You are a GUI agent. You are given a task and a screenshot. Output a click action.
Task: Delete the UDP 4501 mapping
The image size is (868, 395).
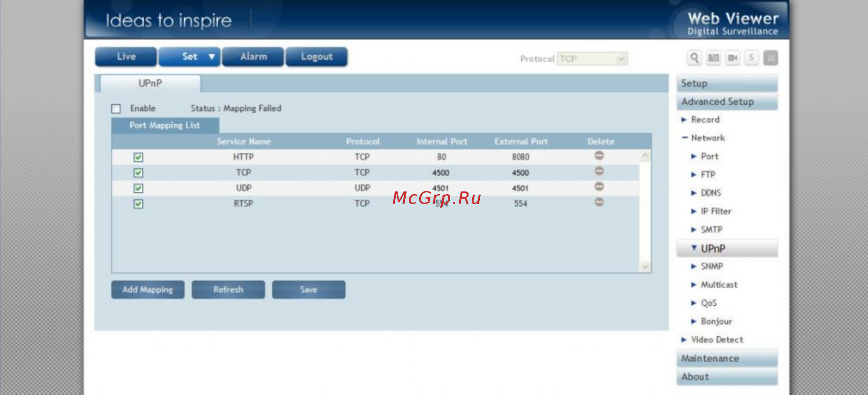coord(599,187)
